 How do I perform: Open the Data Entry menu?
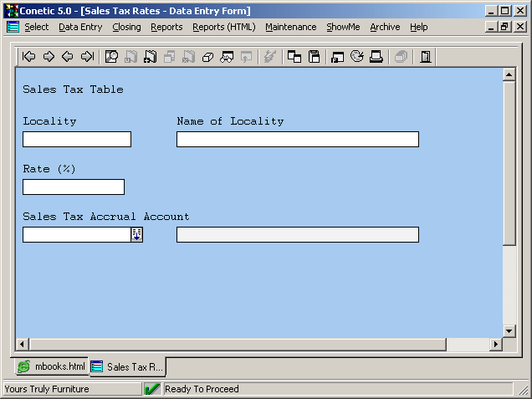(80, 27)
